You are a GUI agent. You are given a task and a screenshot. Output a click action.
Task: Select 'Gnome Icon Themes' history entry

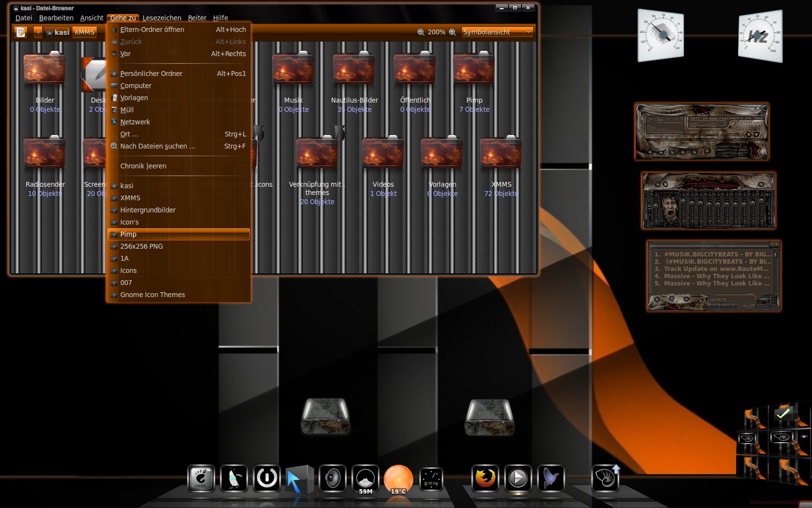click(x=179, y=295)
